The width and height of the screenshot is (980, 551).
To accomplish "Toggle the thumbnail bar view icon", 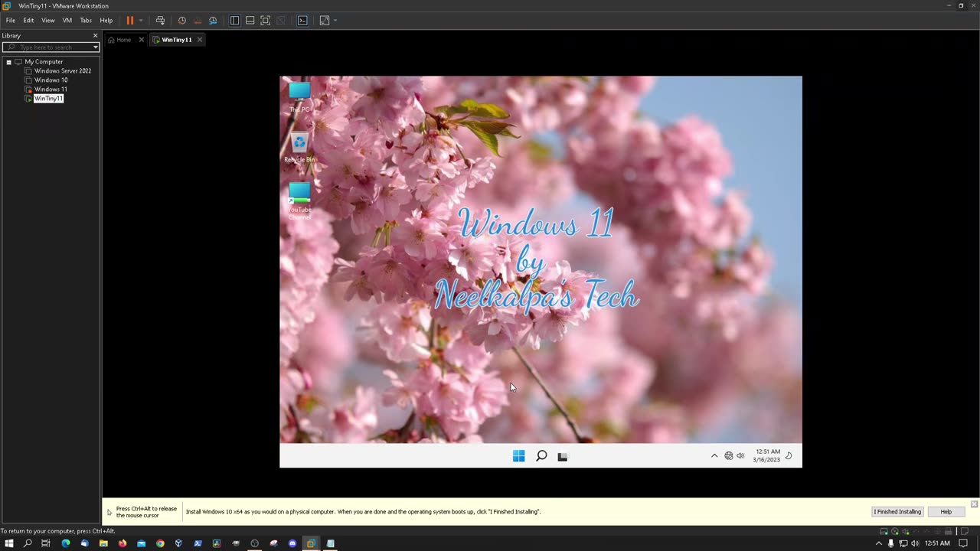I will click(250, 21).
